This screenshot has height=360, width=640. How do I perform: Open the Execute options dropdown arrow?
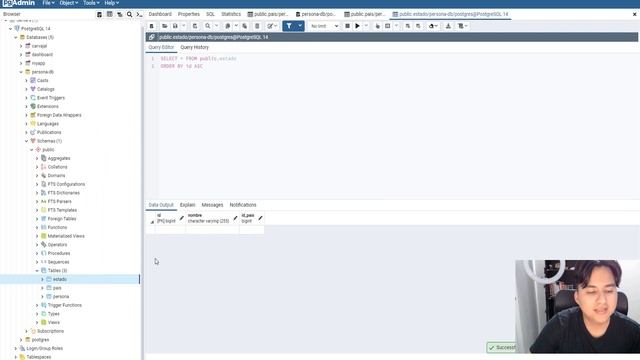[x=366, y=26]
